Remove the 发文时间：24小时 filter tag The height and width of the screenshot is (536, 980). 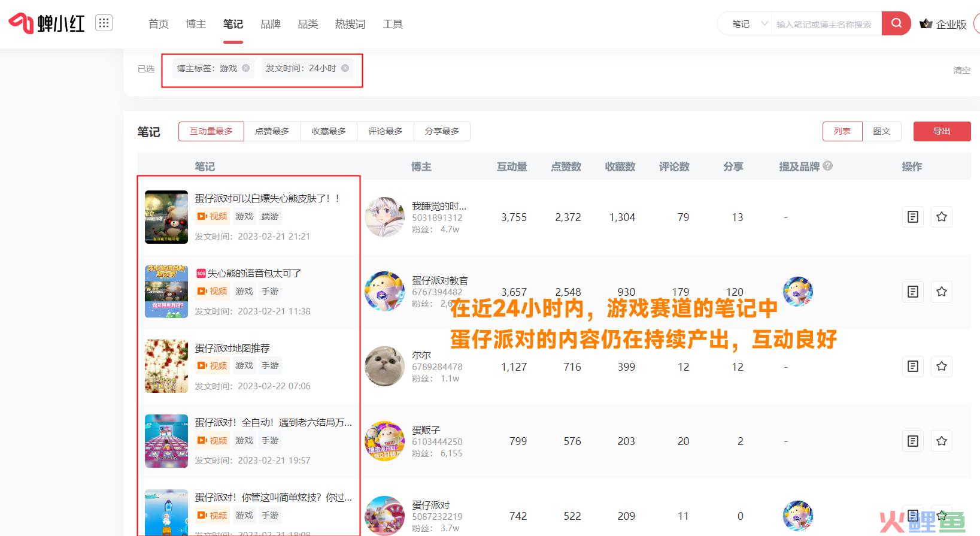[x=345, y=68]
